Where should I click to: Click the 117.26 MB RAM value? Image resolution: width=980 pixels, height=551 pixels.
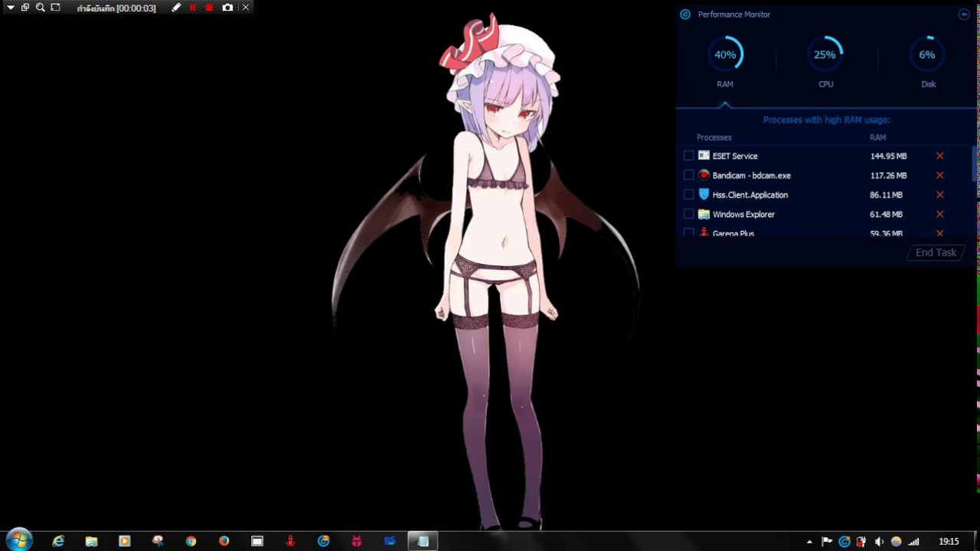[888, 175]
